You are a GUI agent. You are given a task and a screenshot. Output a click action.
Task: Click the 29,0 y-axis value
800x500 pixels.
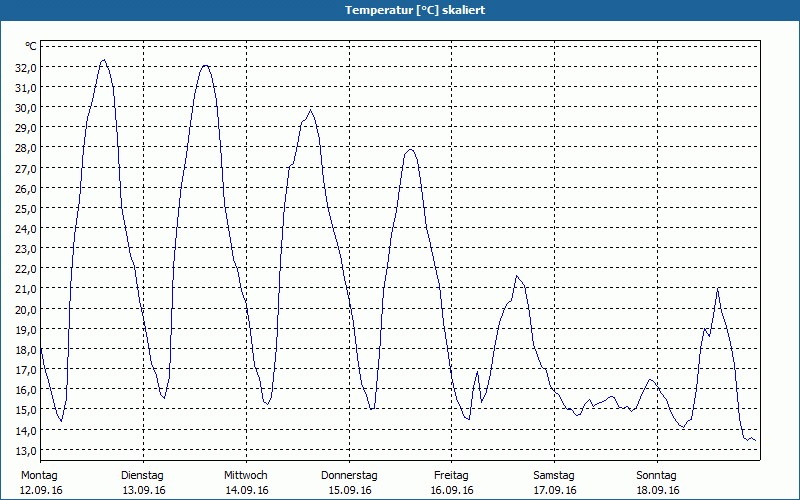[x=26, y=128]
